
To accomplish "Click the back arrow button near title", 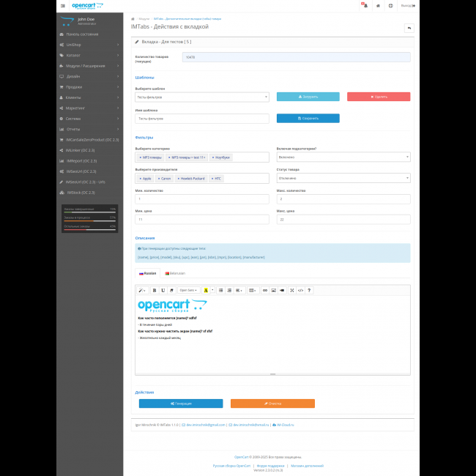I will click(409, 28).
